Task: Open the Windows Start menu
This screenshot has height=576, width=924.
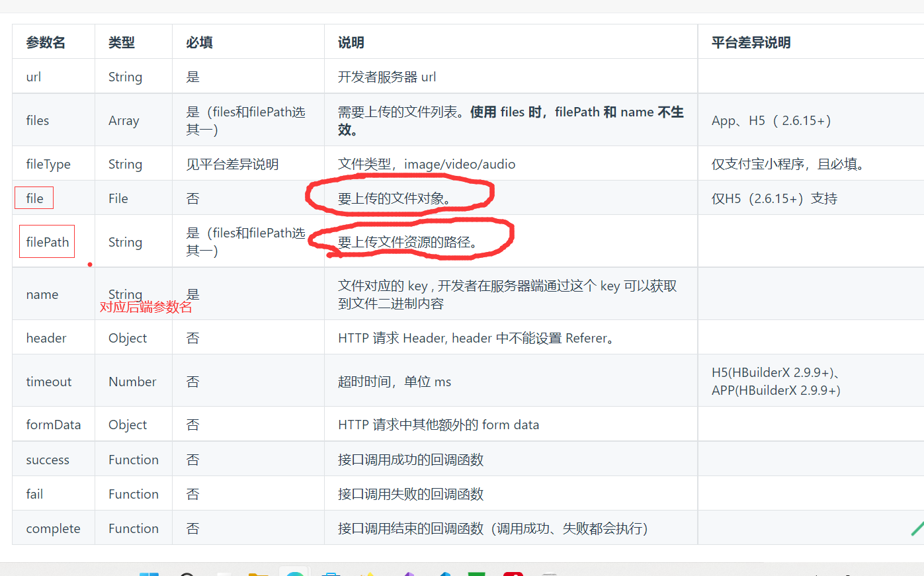Action: click(x=149, y=573)
